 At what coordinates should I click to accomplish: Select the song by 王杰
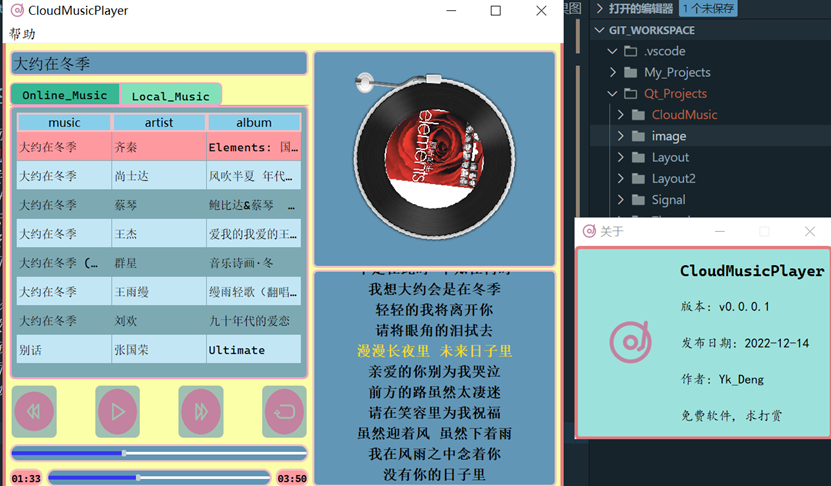coord(159,233)
